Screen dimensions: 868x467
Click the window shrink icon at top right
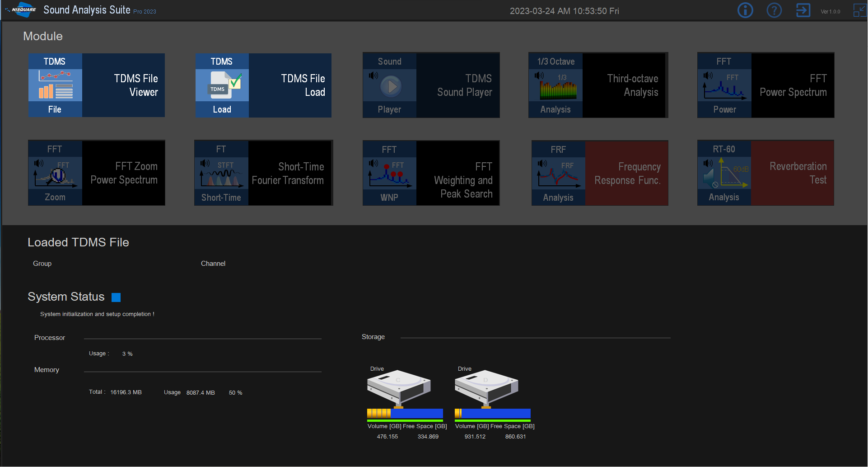[x=859, y=10]
